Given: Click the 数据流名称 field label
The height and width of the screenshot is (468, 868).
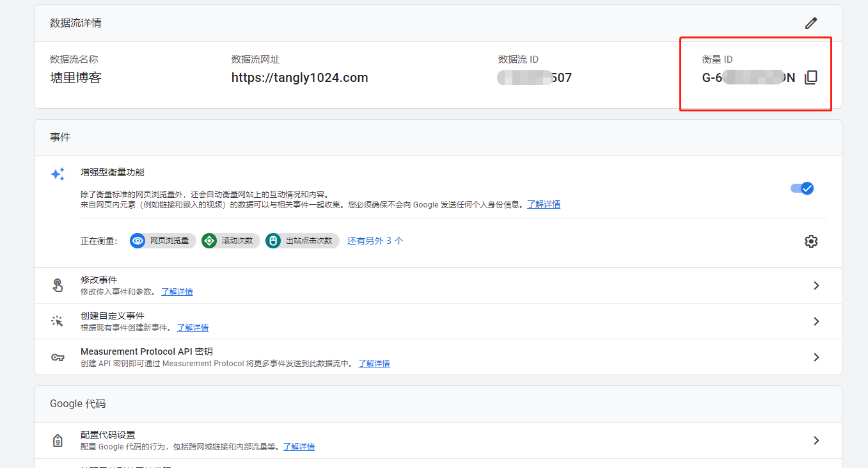Looking at the screenshot, I should (74, 60).
